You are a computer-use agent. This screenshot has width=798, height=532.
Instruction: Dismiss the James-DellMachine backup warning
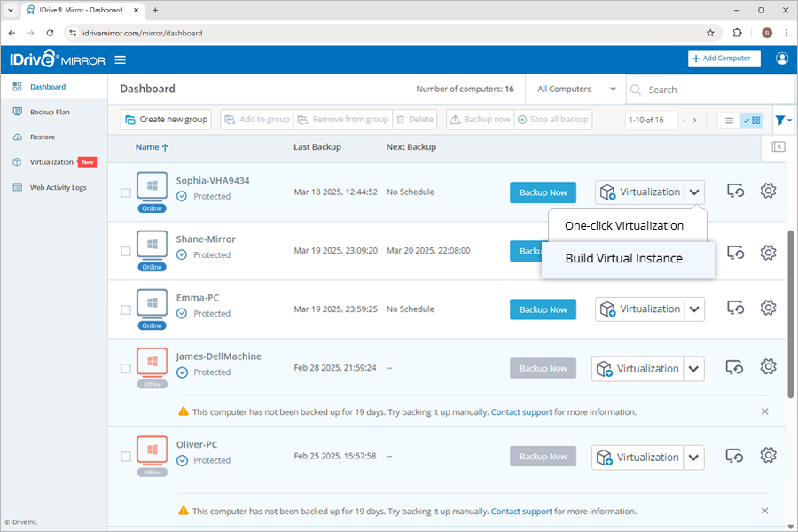pyautogui.click(x=764, y=411)
